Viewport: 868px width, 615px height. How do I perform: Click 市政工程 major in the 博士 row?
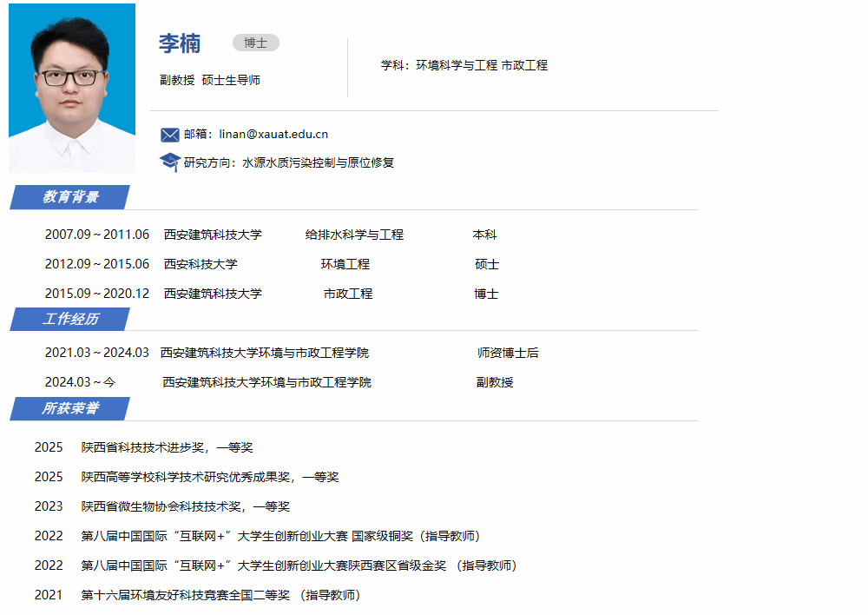(x=348, y=294)
